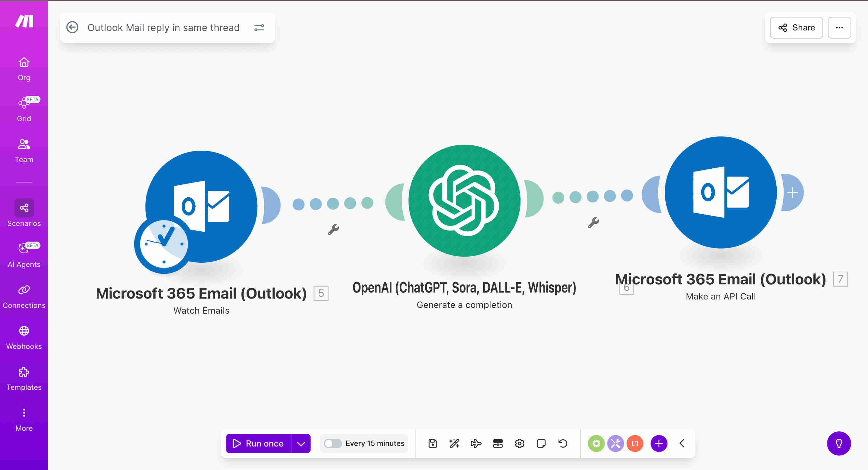Go back using the arrow button
Image resolution: width=868 pixels, height=470 pixels.
[72, 27]
